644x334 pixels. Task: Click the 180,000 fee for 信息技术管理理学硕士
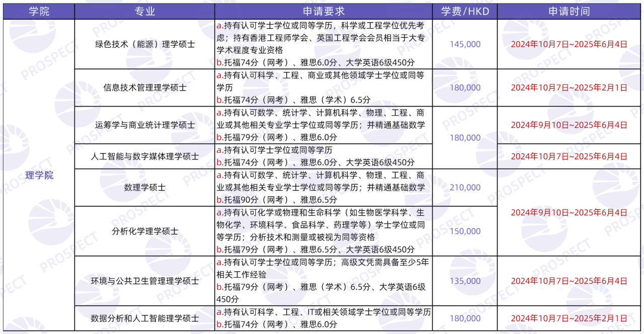[x=465, y=88]
